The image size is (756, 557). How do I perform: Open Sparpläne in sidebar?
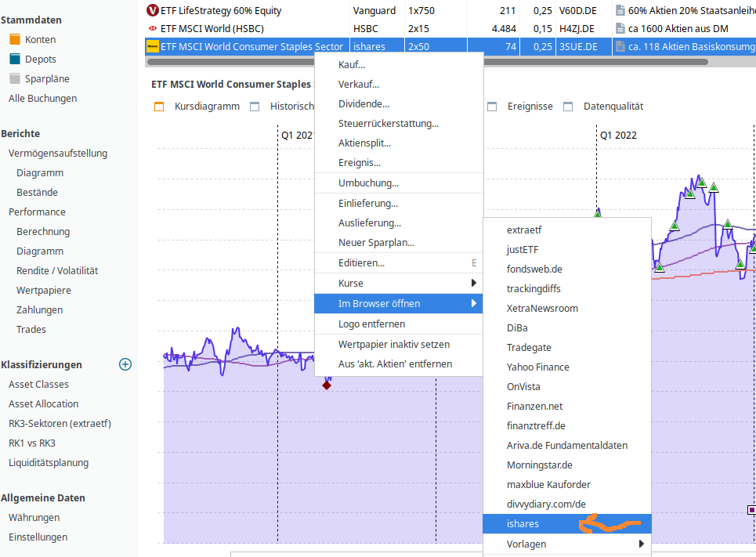click(x=47, y=78)
